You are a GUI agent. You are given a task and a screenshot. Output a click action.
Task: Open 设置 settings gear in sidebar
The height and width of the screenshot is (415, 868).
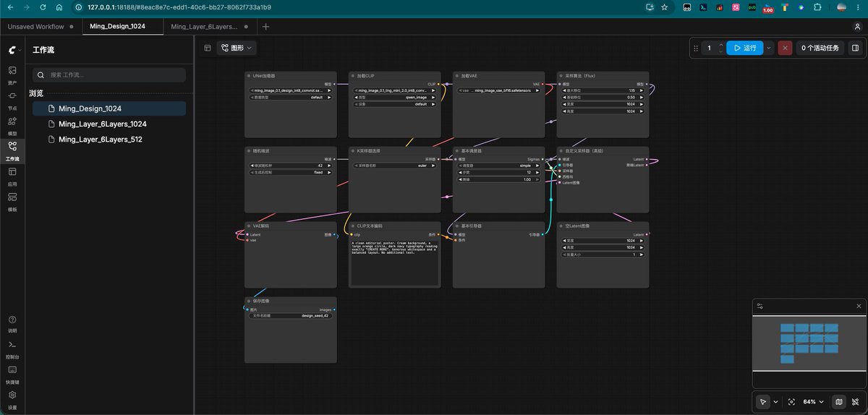12,398
